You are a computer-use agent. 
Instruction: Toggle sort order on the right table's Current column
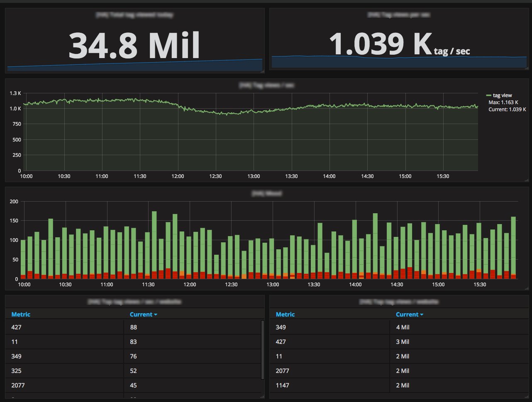pyautogui.click(x=407, y=314)
